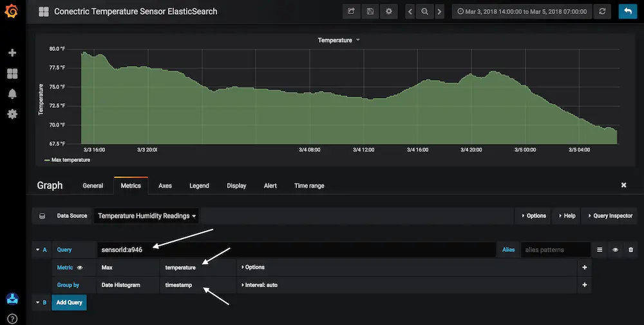Open the Grafana logo home menu
Viewport: 644px width, 325px height.
click(x=12, y=11)
